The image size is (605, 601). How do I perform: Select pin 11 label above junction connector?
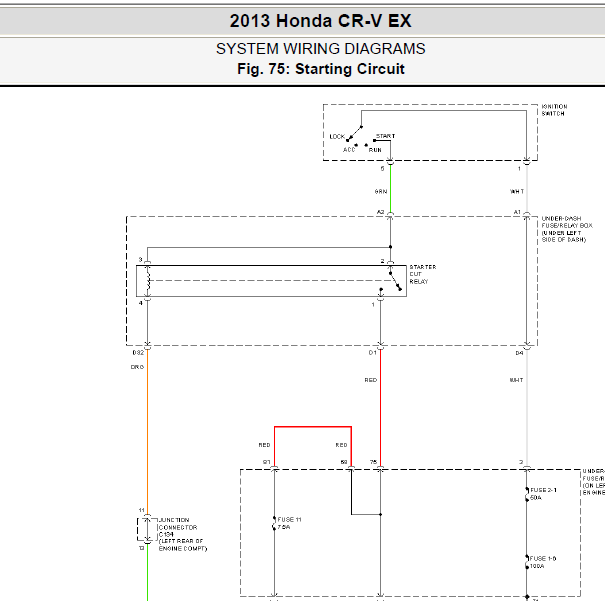click(x=142, y=510)
